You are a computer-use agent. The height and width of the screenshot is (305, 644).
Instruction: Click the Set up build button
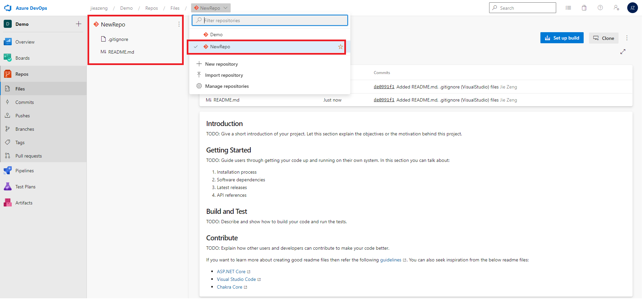[x=562, y=38]
